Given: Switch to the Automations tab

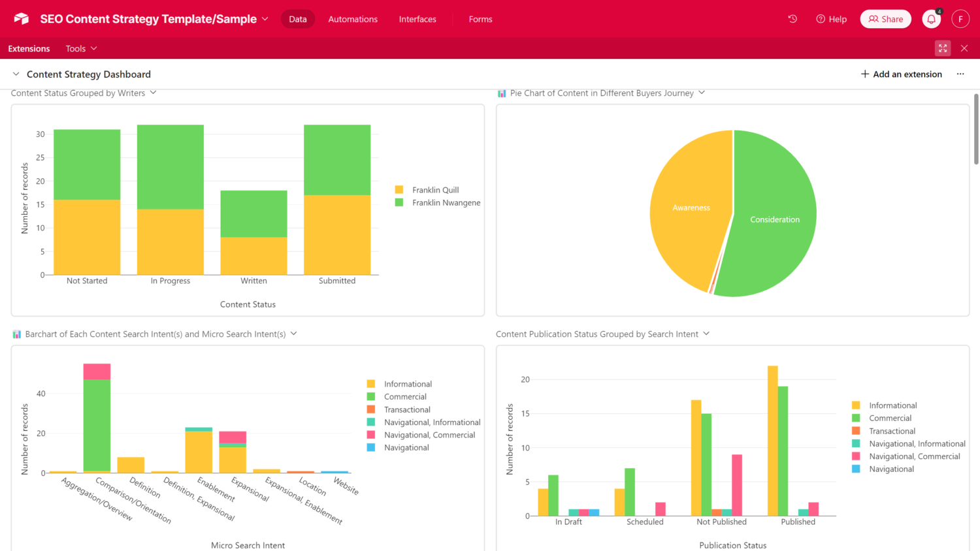Looking at the screenshot, I should pos(353,19).
